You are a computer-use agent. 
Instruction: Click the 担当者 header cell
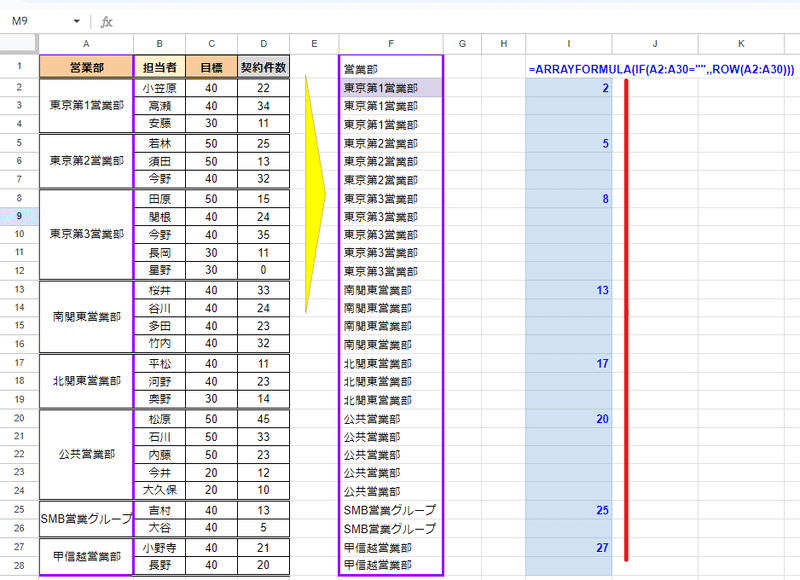click(x=160, y=67)
